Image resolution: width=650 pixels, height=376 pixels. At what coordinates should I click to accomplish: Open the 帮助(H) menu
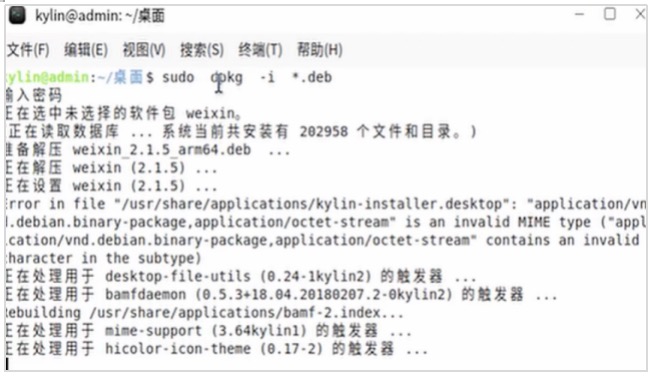click(320, 50)
